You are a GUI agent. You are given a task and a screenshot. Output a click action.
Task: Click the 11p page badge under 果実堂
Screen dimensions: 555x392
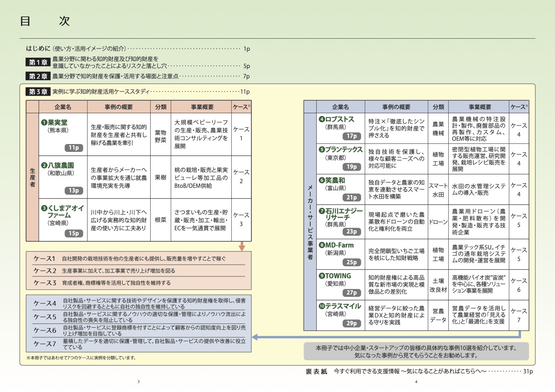click(74, 148)
